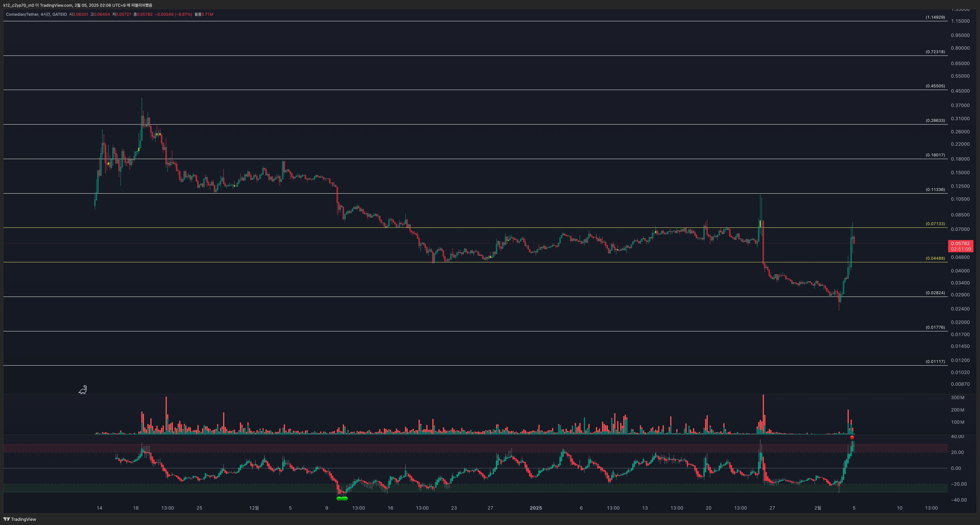The image size is (980, 525).
Task: Click 0.55000 on the price axis
Action: click(x=960, y=76)
